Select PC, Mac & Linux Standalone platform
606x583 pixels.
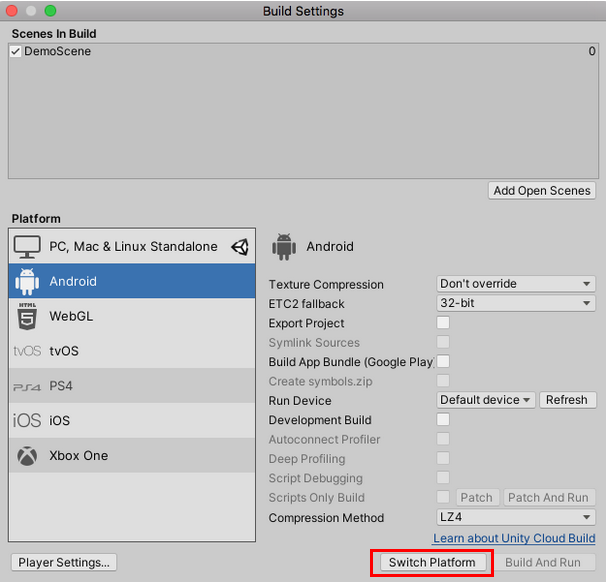point(132,246)
